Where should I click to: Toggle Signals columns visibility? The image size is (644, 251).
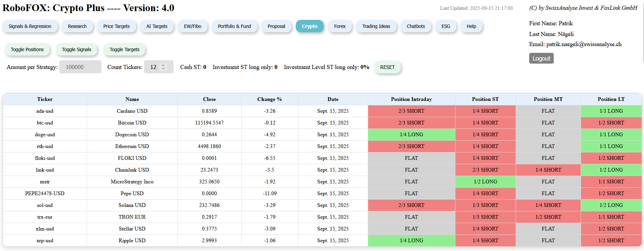click(x=76, y=49)
